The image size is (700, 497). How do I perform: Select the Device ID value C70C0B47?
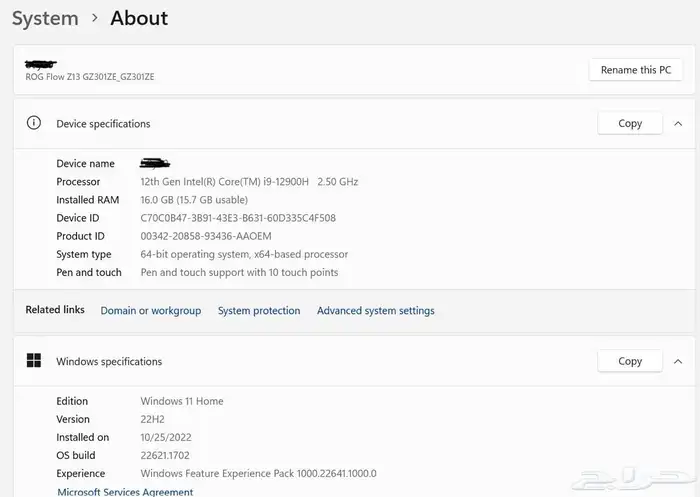point(238,218)
